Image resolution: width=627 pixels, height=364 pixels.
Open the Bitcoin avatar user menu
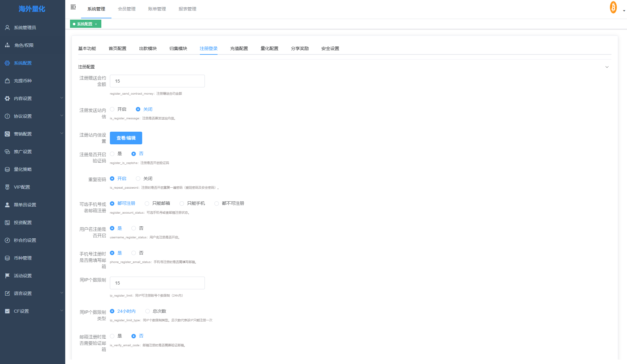coord(613,7)
